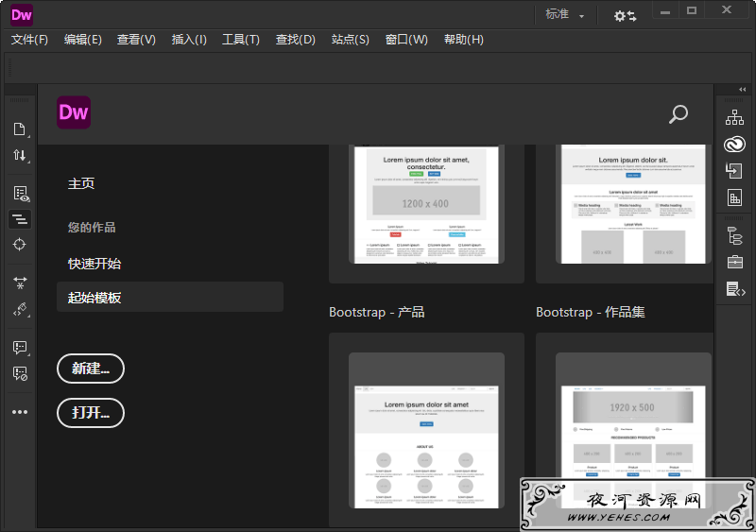Click the Remove Comment icon

click(20, 373)
